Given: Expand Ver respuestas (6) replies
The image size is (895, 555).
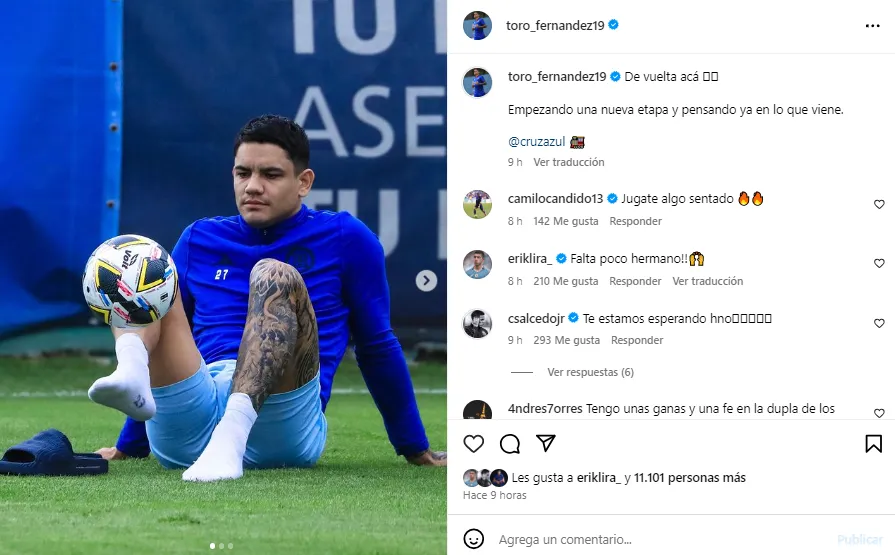Looking at the screenshot, I should 590,372.
